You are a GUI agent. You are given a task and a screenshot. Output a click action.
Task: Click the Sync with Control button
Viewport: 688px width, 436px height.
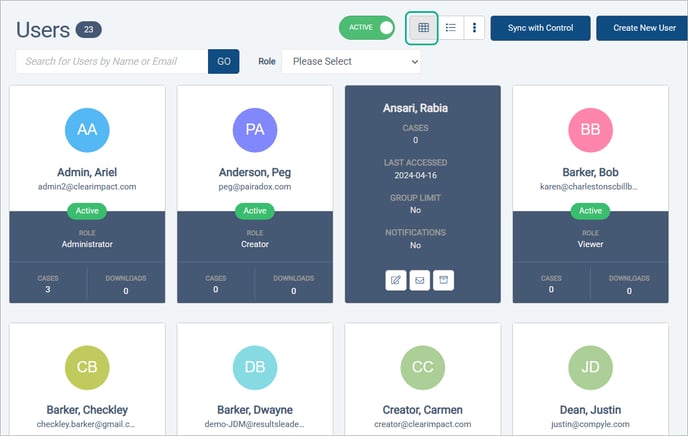pyautogui.click(x=540, y=28)
